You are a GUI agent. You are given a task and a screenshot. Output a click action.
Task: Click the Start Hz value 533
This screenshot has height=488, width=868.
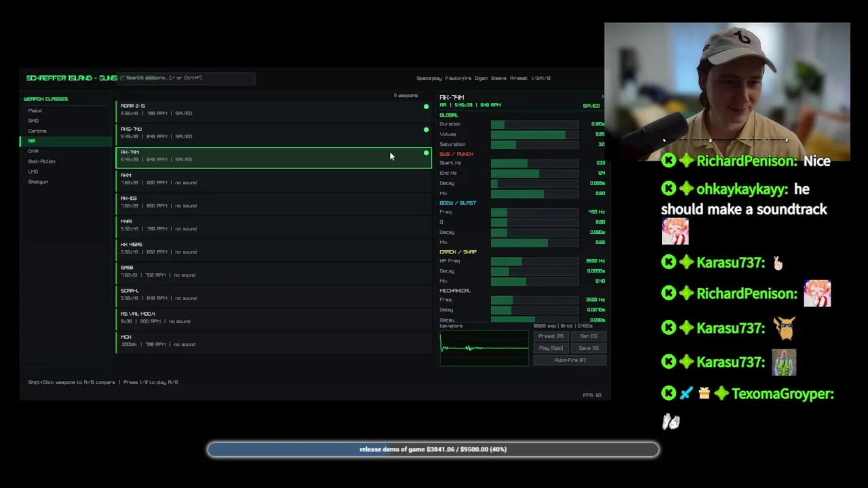600,163
